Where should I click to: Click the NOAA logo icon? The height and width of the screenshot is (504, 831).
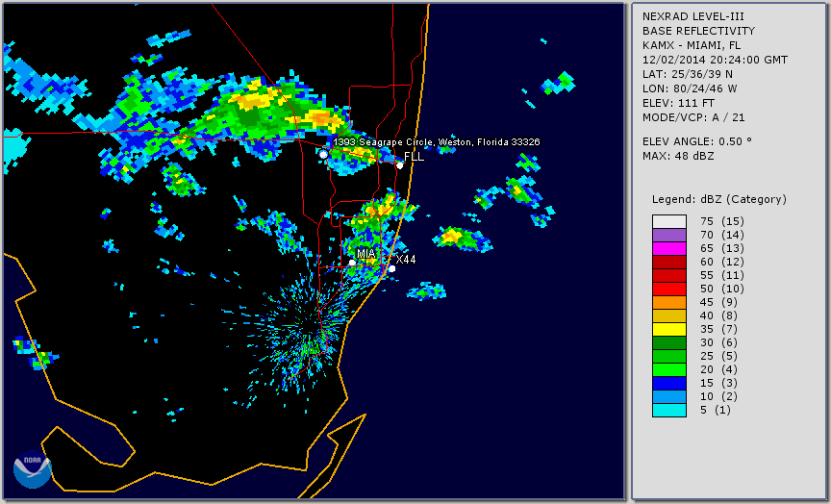click(33, 469)
